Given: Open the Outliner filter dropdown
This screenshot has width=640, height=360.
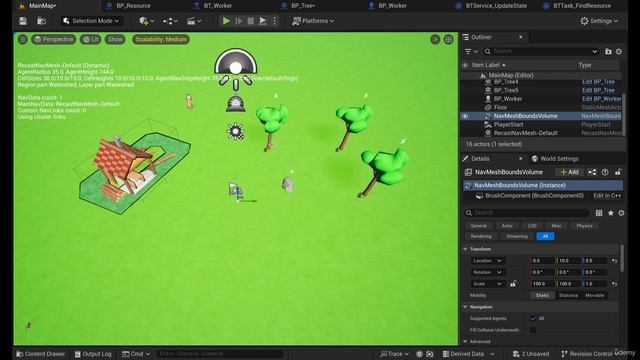Looking at the screenshot, I should click(x=471, y=51).
